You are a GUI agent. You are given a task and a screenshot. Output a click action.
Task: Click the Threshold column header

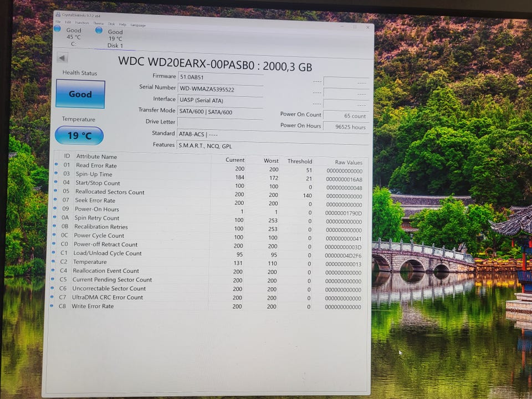pyautogui.click(x=300, y=161)
